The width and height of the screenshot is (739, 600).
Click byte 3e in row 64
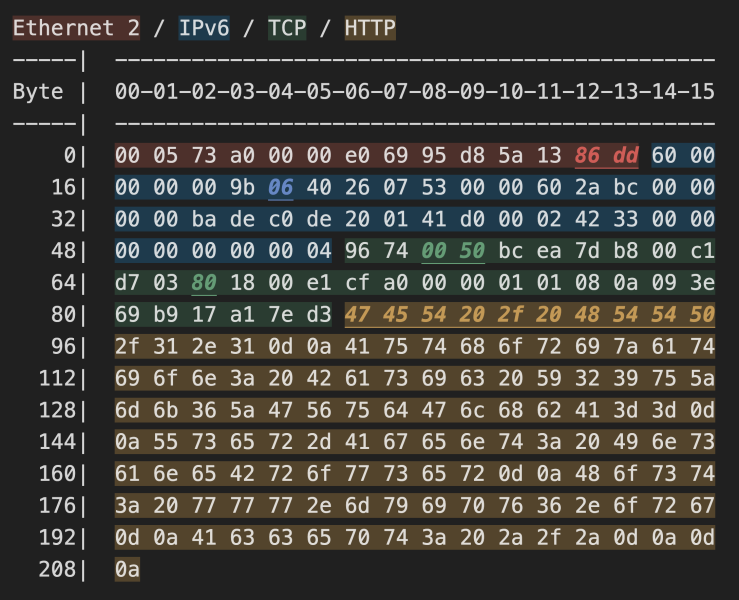coord(702,283)
